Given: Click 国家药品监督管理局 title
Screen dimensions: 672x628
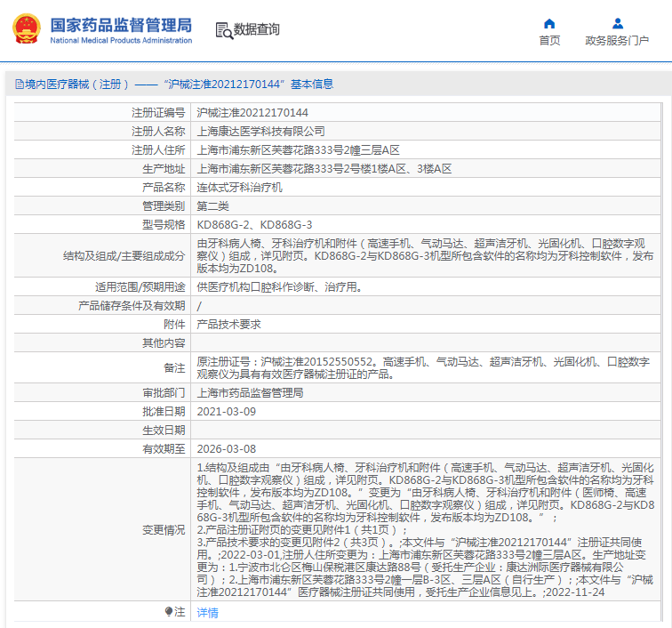Looking at the screenshot, I should (x=121, y=25).
